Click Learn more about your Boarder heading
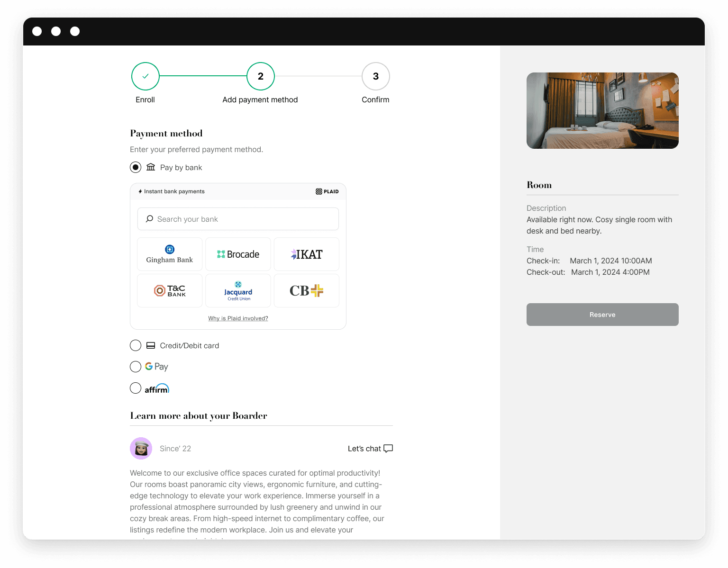The image size is (728, 568). 199,415
